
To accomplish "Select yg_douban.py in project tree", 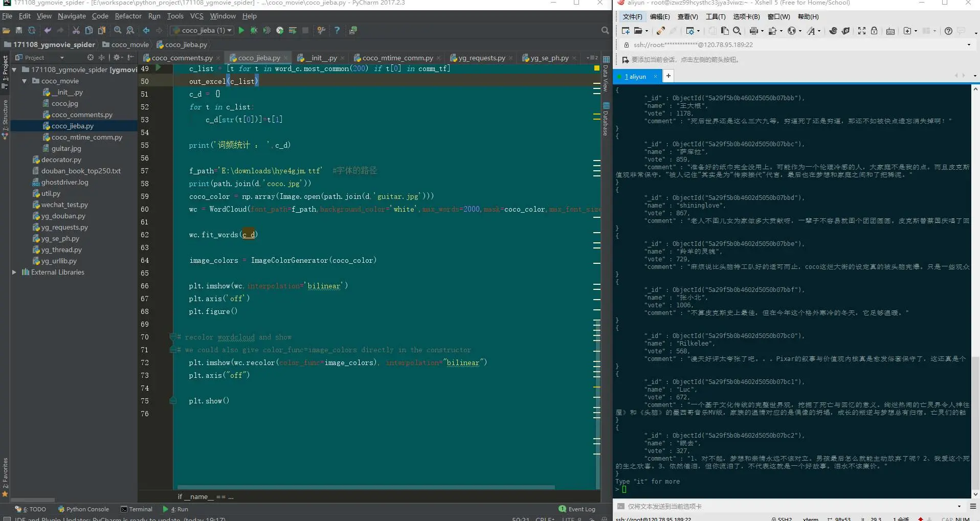I will (x=63, y=216).
